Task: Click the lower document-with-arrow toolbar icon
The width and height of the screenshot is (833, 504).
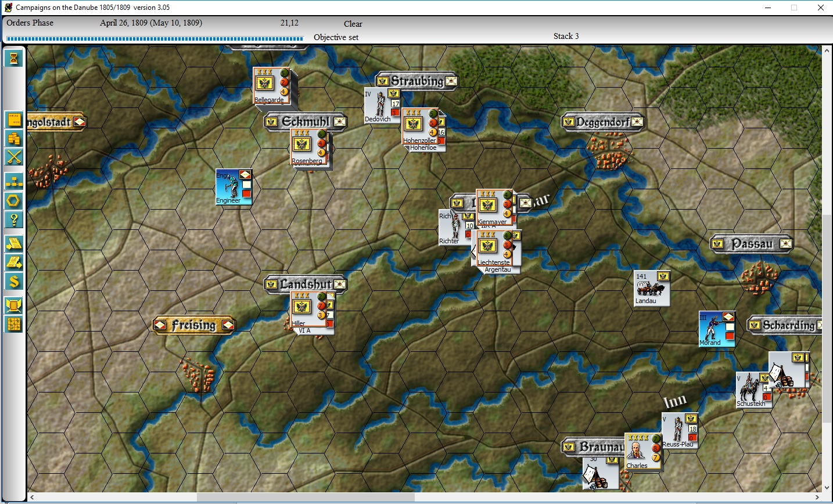Action: pyautogui.click(x=14, y=262)
